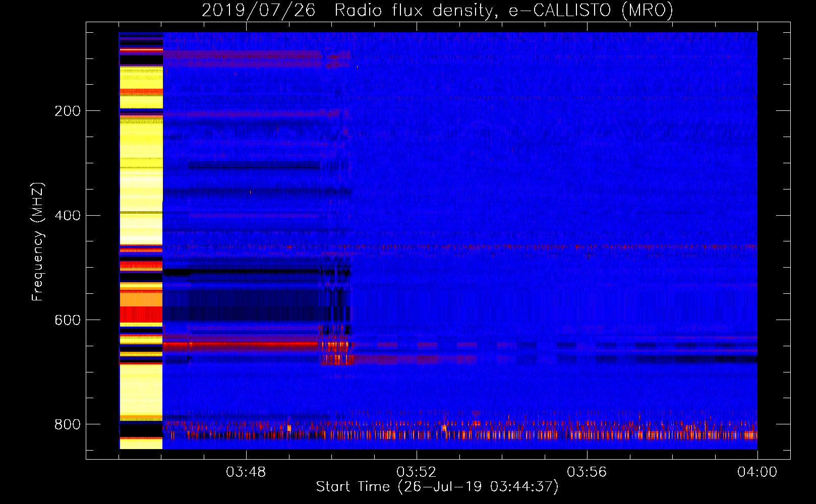Click the 200 frequency tick label
The width and height of the screenshot is (816, 504).
point(68,111)
